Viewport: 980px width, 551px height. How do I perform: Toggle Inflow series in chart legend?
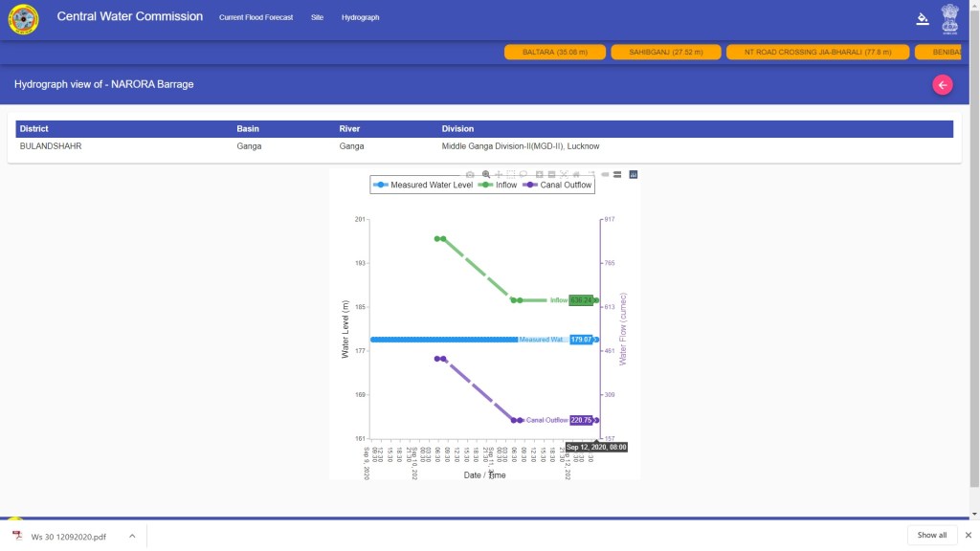click(499, 185)
